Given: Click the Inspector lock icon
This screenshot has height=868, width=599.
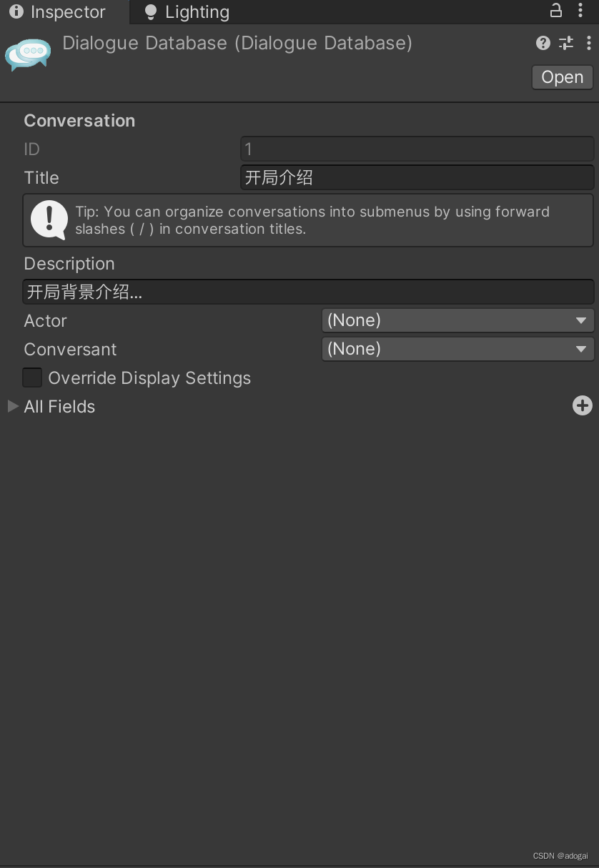Looking at the screenshot, I should (x=555, y=11).
